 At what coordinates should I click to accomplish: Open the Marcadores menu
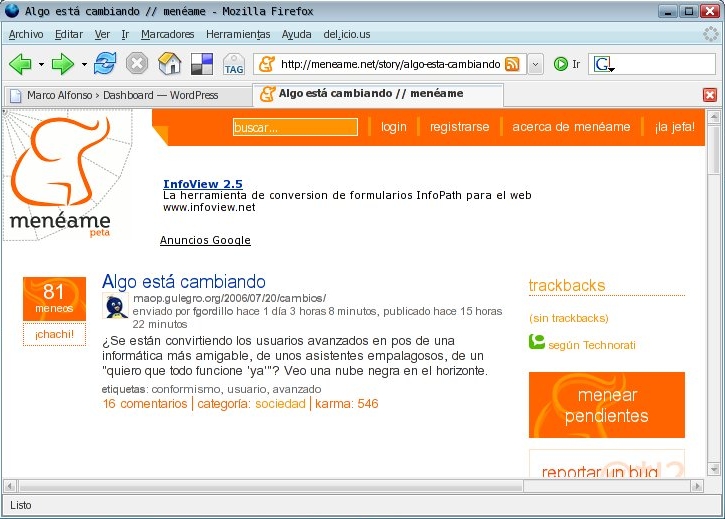(x=167, y=34)
